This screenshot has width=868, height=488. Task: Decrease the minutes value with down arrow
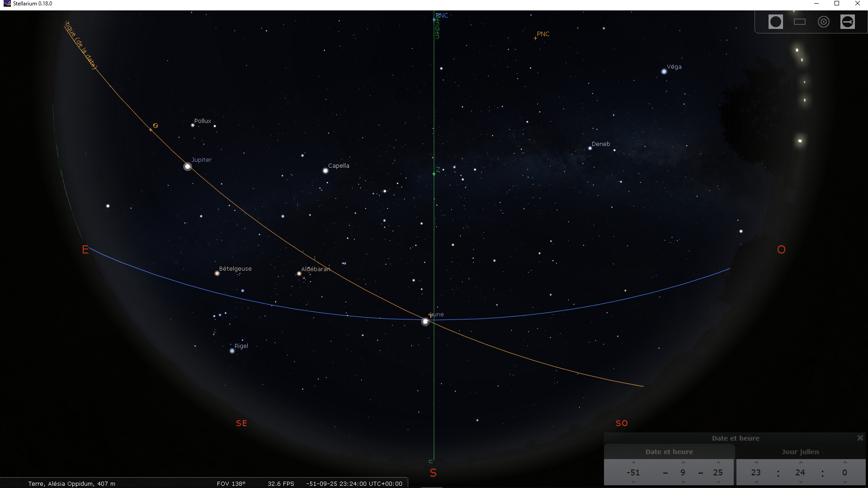(x=801, y=482)
